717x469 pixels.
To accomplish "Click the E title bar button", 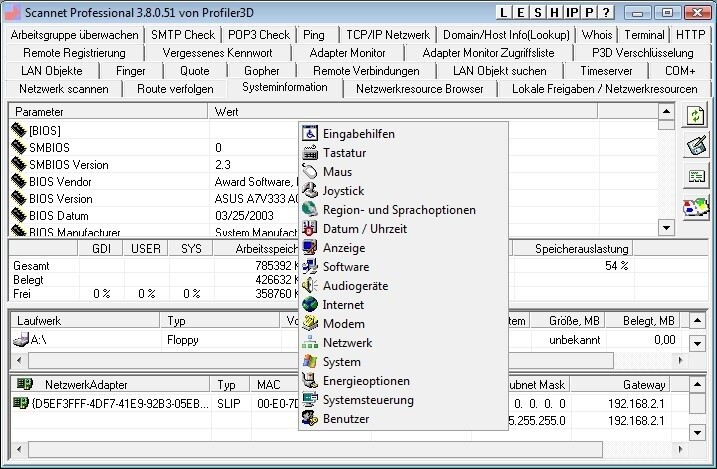I will point(520,12).
